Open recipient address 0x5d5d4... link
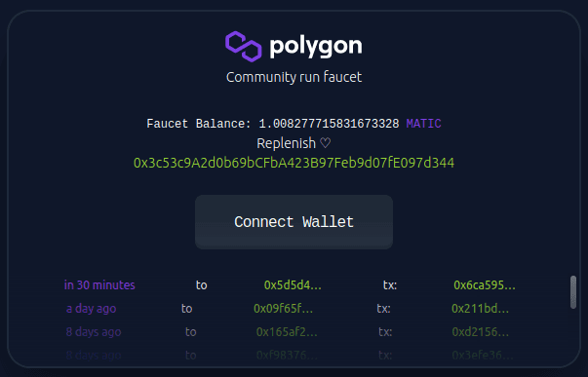The height and width of the screenshot is (377, 588). point(293,285)
